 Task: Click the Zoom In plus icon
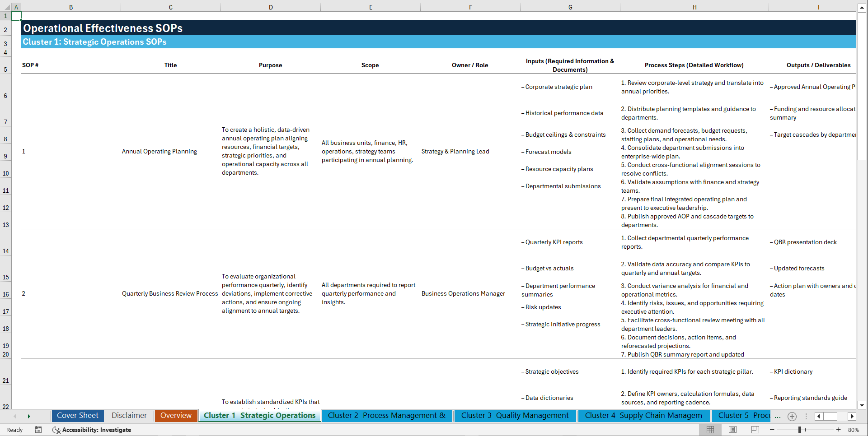[x=839, y=430]
